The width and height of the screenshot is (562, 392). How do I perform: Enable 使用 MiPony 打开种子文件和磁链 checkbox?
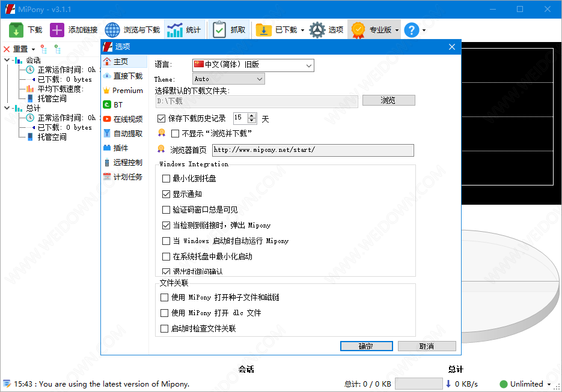164,298
